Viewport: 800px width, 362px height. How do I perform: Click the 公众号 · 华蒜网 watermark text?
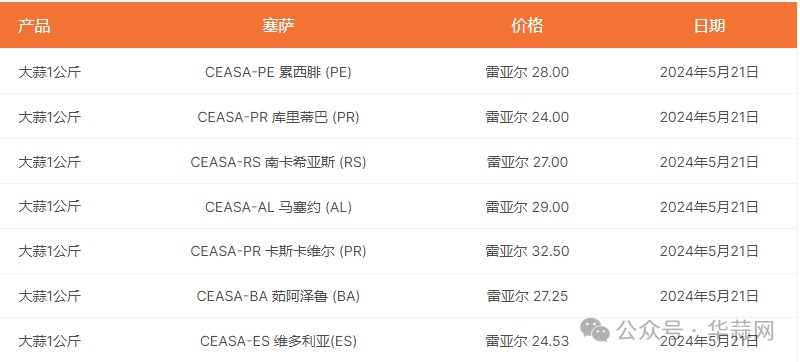[x=695, y=330]
